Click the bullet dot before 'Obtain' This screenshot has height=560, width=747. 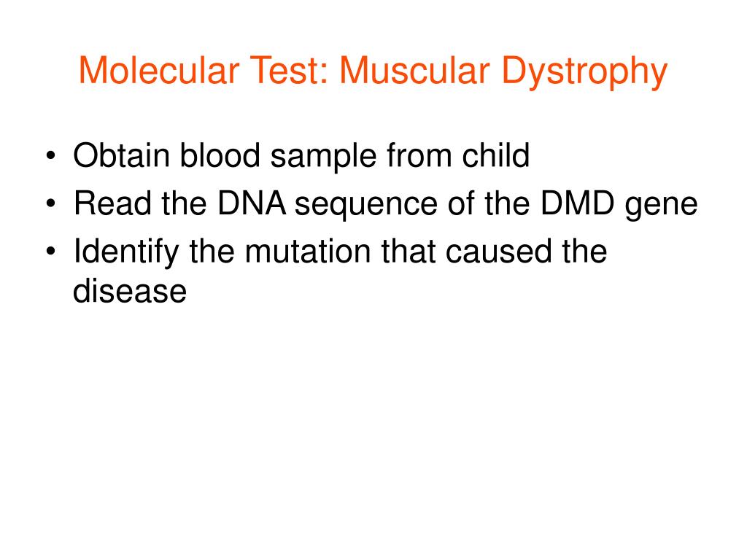click(x=50, y=156)
